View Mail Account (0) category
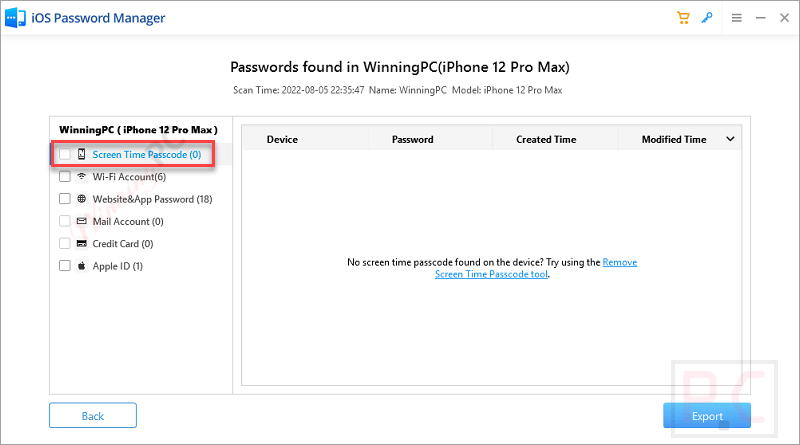Viewport: 800px width, 445px height. (128, 221)
